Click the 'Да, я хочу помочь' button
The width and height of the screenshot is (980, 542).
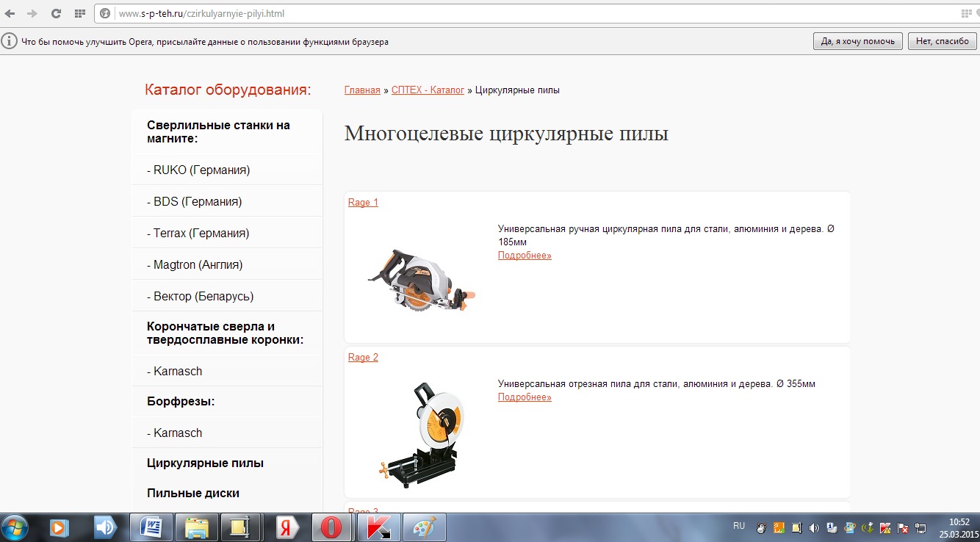(x=857, y=41)
